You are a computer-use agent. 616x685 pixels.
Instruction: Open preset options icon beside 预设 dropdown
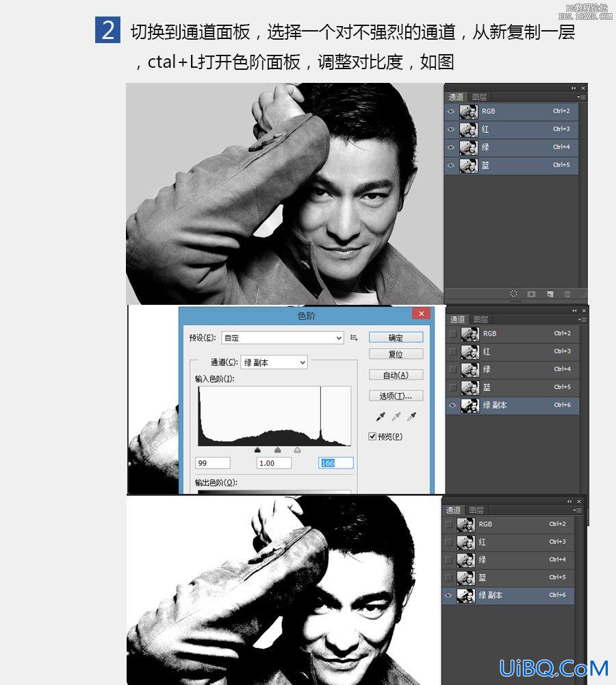click(x=354, y=338)
